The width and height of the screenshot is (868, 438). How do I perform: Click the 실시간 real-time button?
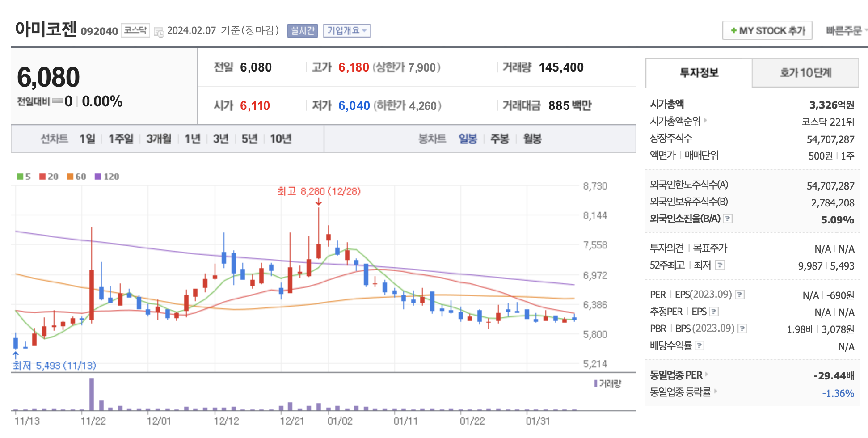coord(303,30)
